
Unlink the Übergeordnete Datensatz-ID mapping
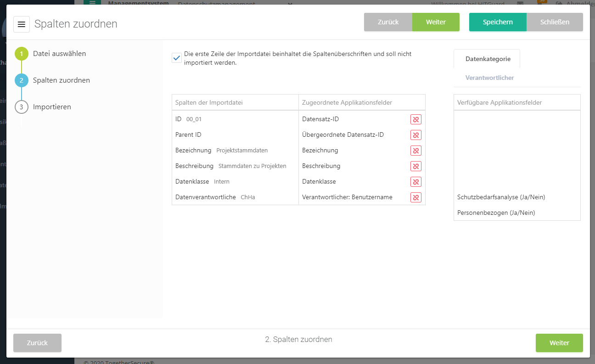pos(415,135)
